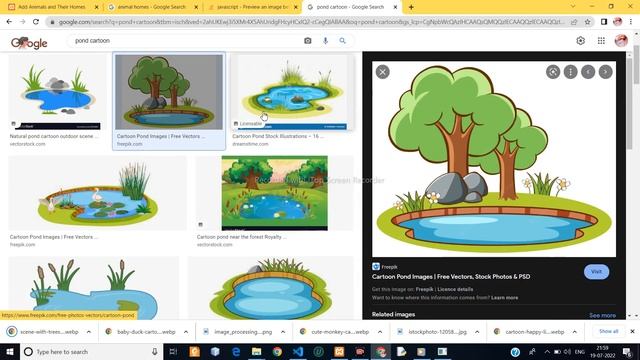Open the three-dot options in preview panel
Viewport: 640px width, 360px height.
pos(570,72)
